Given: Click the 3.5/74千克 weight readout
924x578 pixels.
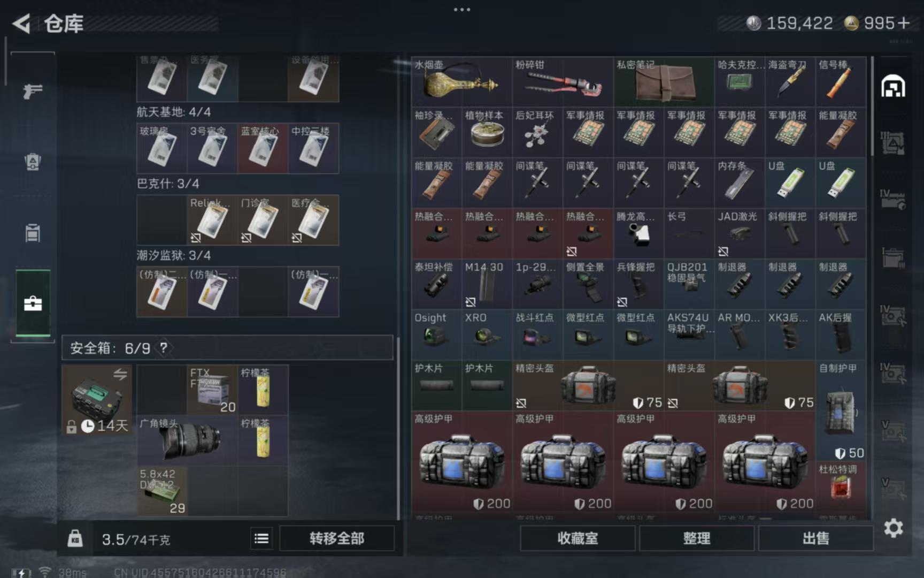Looking at the screenshot, I should click(136, 539).
